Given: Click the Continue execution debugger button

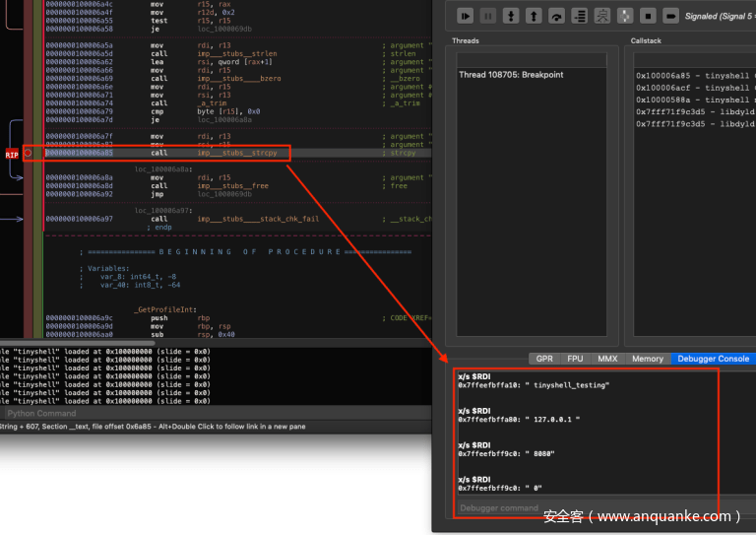Looking at the screenshot, I should [466, 16].
